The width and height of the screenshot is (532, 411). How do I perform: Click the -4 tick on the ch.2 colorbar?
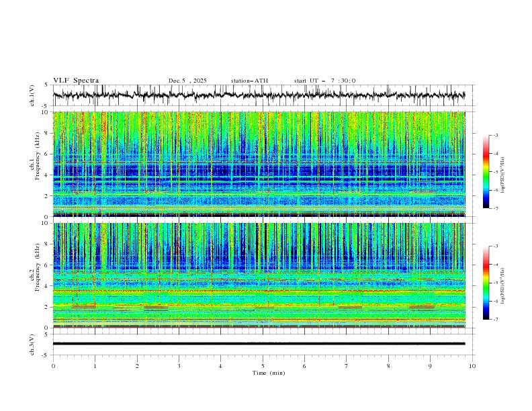(495, 265)
